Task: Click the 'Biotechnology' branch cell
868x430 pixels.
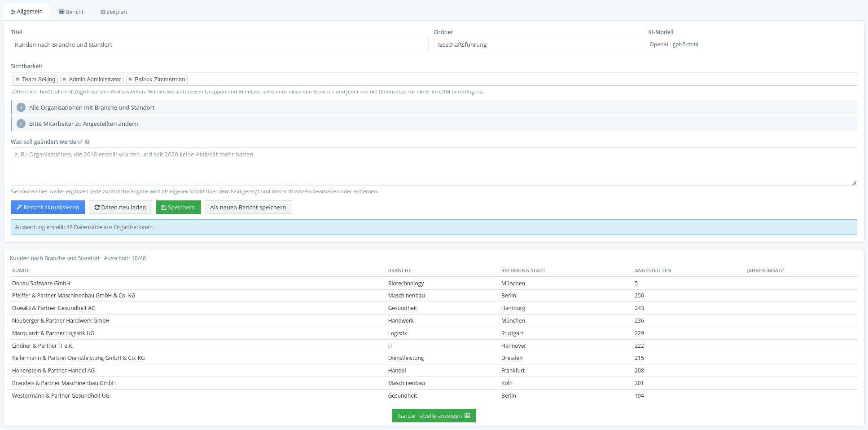Action: click(406, 284)
